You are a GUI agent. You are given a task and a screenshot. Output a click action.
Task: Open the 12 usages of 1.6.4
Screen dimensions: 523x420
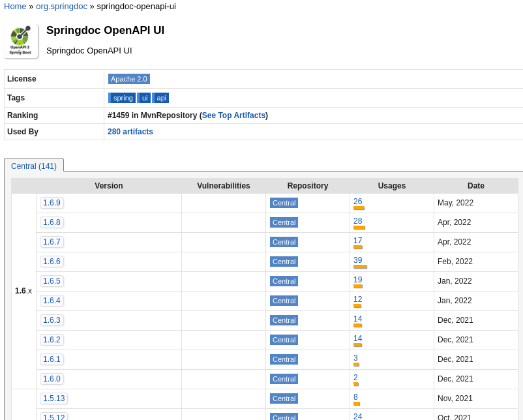coord(357,299)
